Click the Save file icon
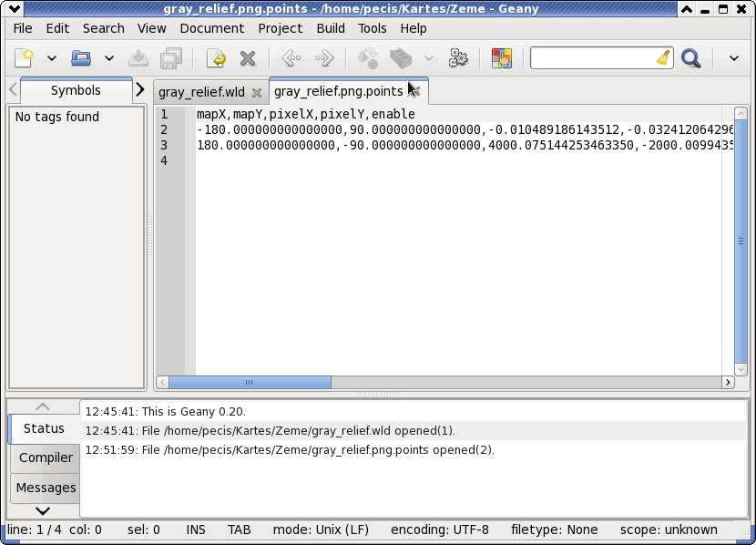The width and height of the screenshot is (756, 545). (138, 58)
